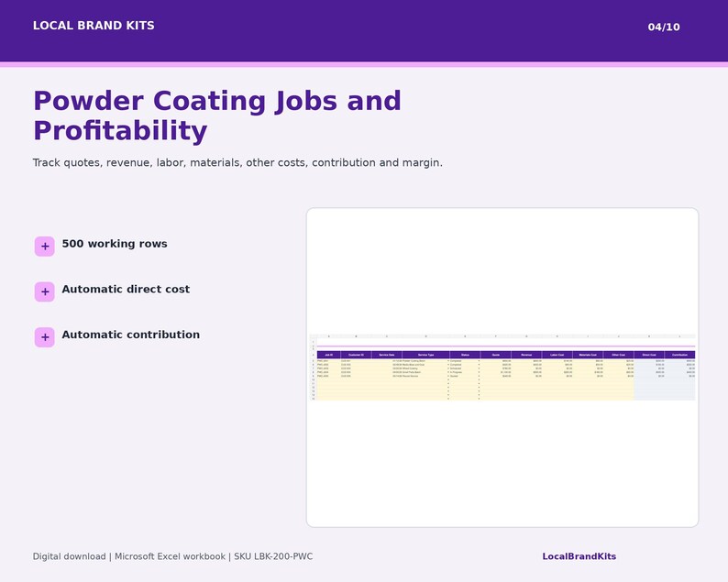Click the Contribution column header
The width and height of the screenshot is (728, 582).
point(679,355)
